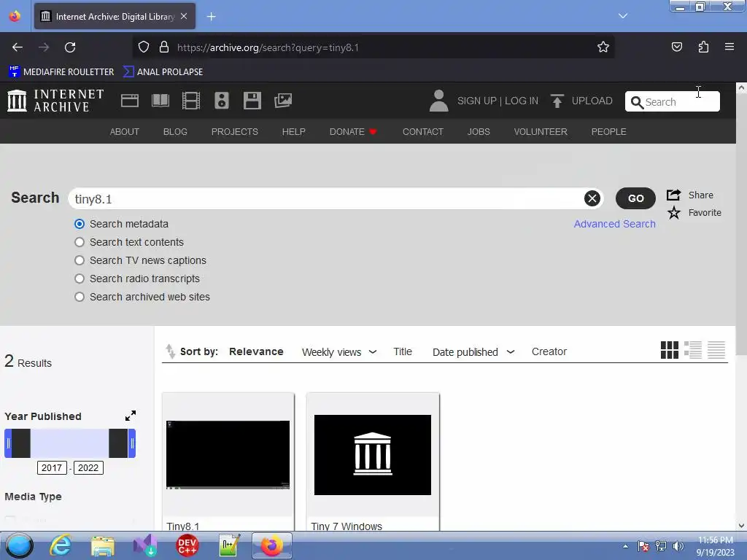This screenshot has width=747, height=560.
Task: View site security padlock info
Action: pyautogui.click(x=164, y=47)
